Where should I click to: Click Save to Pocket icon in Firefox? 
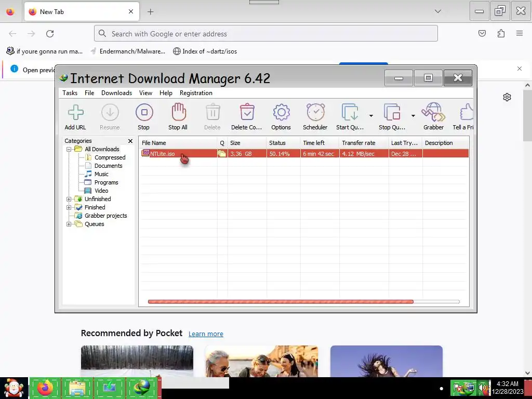482,33
